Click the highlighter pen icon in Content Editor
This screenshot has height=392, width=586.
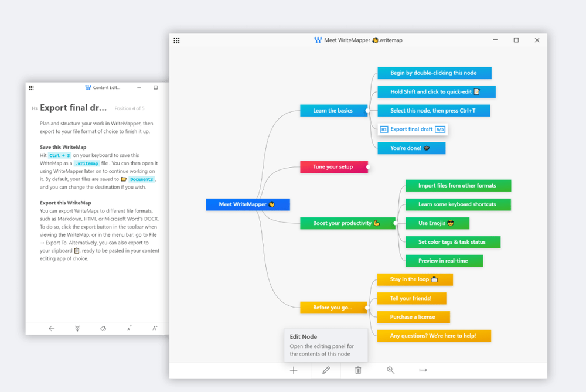77,329
